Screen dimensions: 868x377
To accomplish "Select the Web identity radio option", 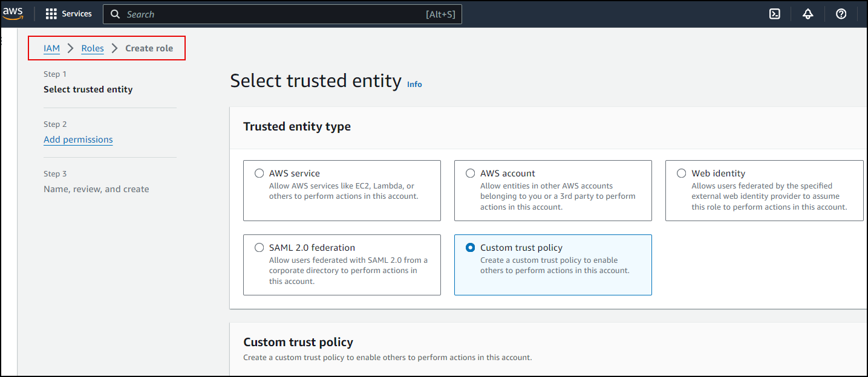I will (x=682, y=173).
